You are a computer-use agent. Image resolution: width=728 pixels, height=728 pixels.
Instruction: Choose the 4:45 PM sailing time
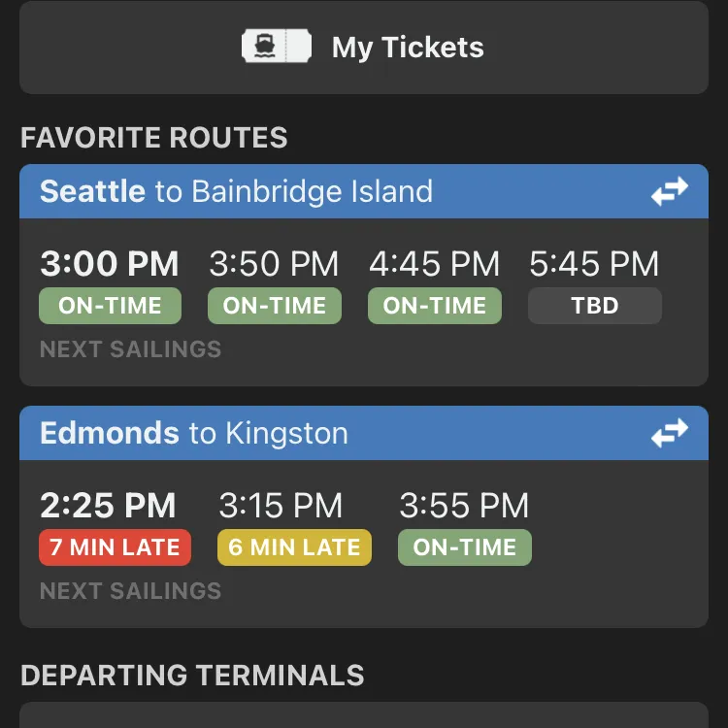[434, 264]
